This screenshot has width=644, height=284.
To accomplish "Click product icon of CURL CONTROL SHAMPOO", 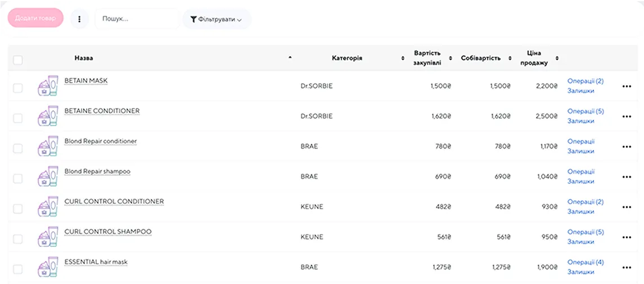I will (48, 236).
